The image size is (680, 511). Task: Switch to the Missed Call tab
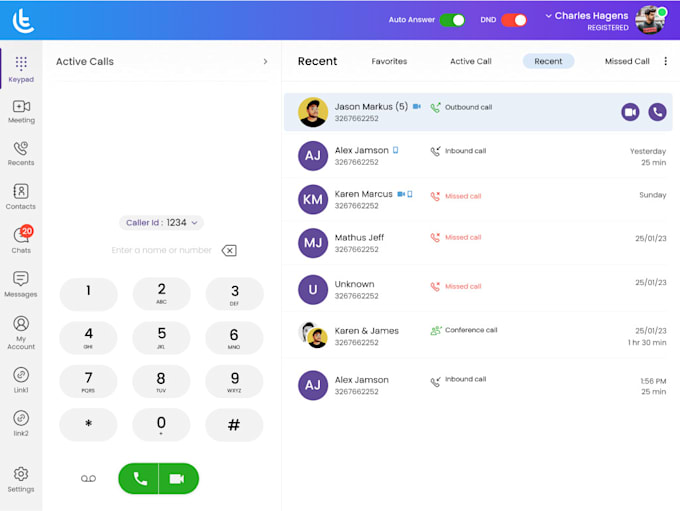(627, 61)
